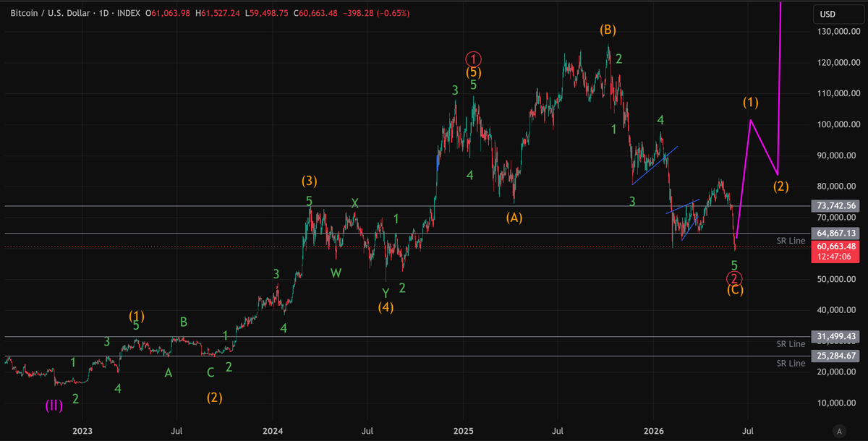Click the 20,000.00 price axis label
This screenshot has width=868, height=441.
(x=836, y=372)
